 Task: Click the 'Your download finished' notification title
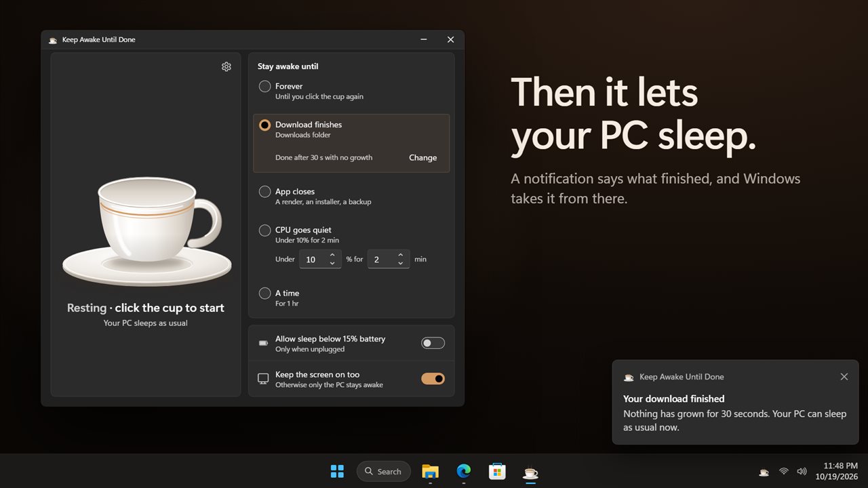pyautogui.click(x=674, y=399)
